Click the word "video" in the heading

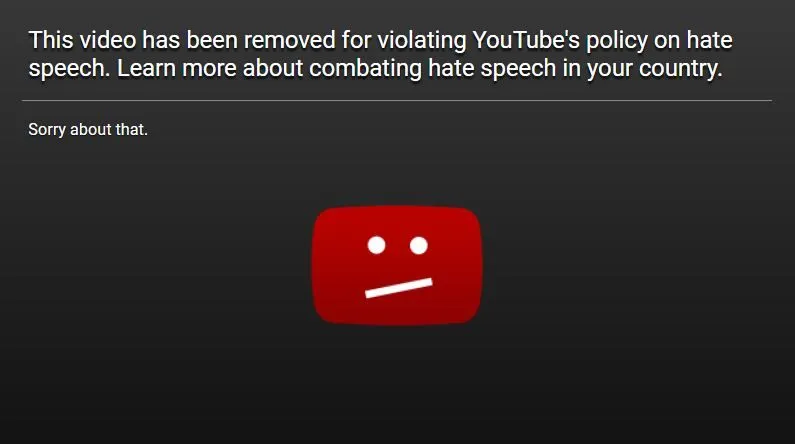tap(108, 41)
